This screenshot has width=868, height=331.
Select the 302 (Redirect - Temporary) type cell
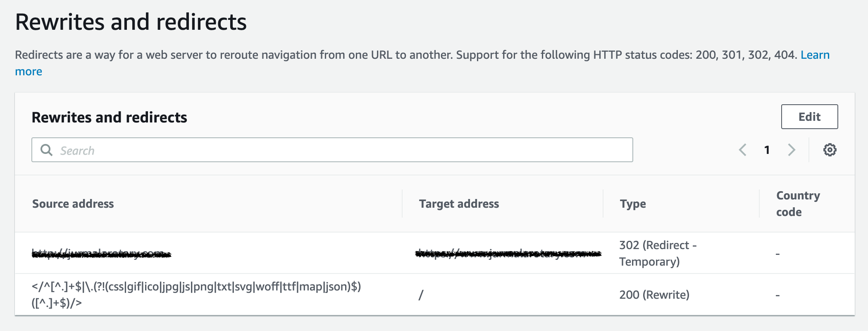tap(657, 253)
